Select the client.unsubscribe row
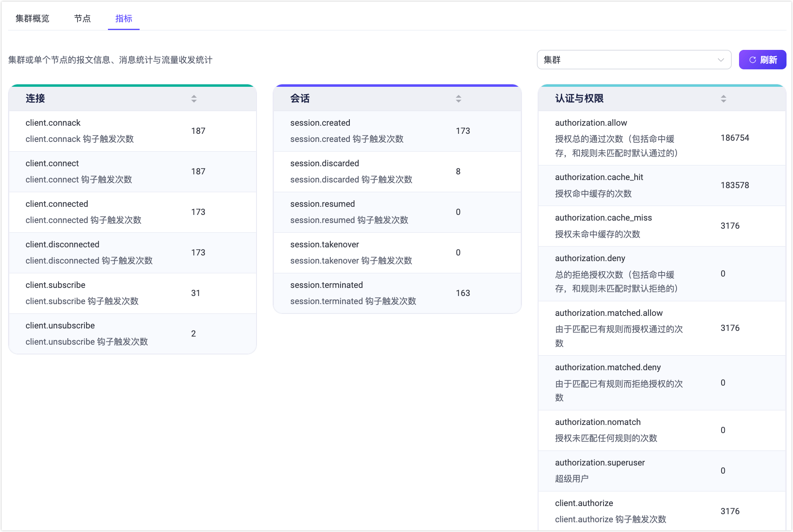Image resolution: width=793 pixels, height=532 pixels. click(132, 334)
